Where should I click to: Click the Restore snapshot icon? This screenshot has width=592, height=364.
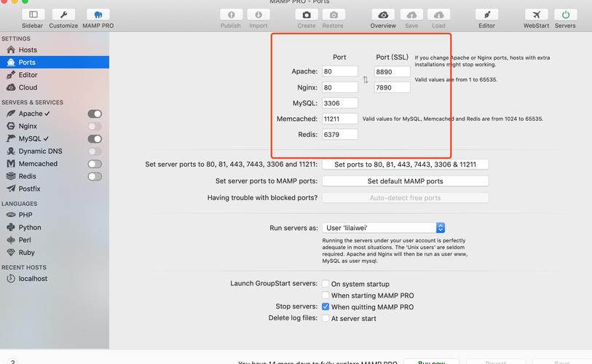pos(334,15)
